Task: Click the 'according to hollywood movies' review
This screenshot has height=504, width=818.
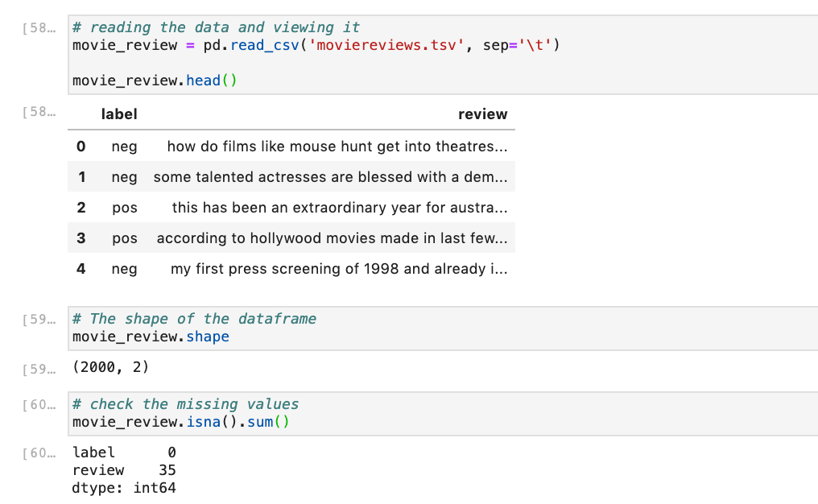Action: (x=332, y=238)
